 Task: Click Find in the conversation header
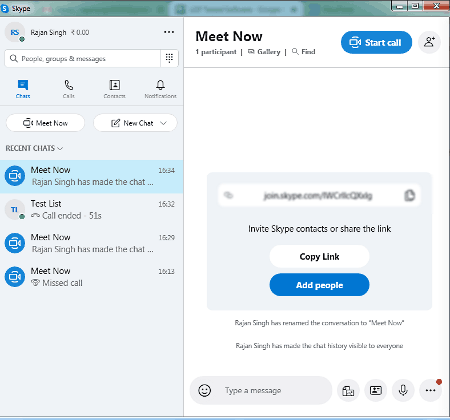coord(303,52)
